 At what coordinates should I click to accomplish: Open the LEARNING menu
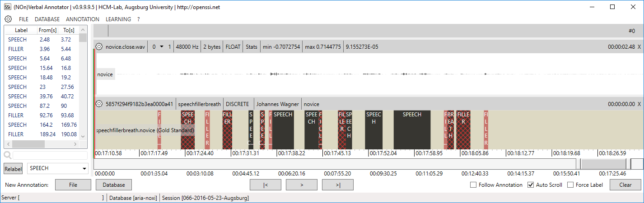[x=118, y=19]
